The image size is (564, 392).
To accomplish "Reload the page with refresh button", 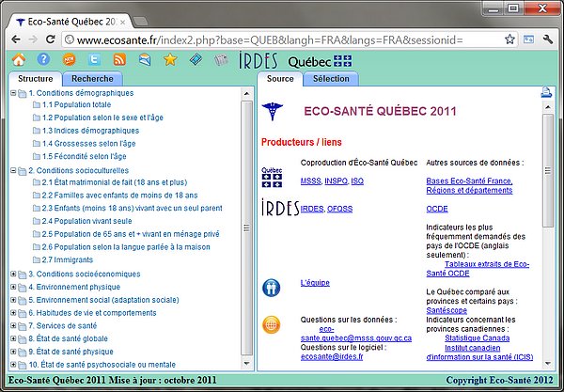I will click(51, 39).
